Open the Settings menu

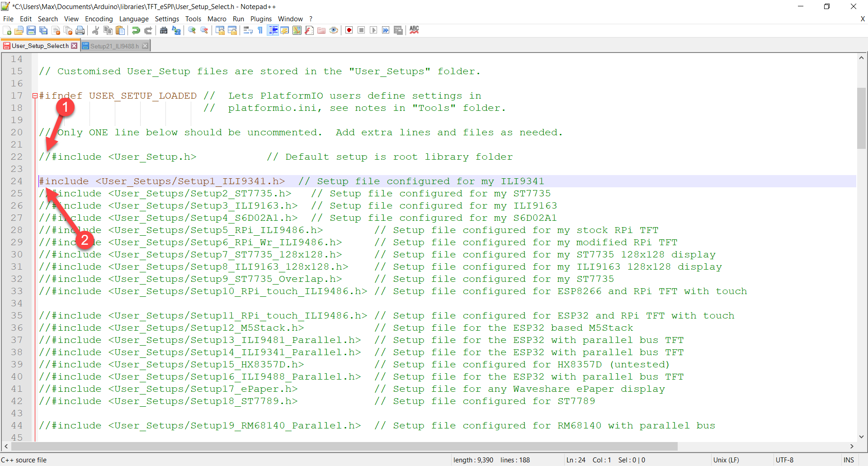click(167, 19)
